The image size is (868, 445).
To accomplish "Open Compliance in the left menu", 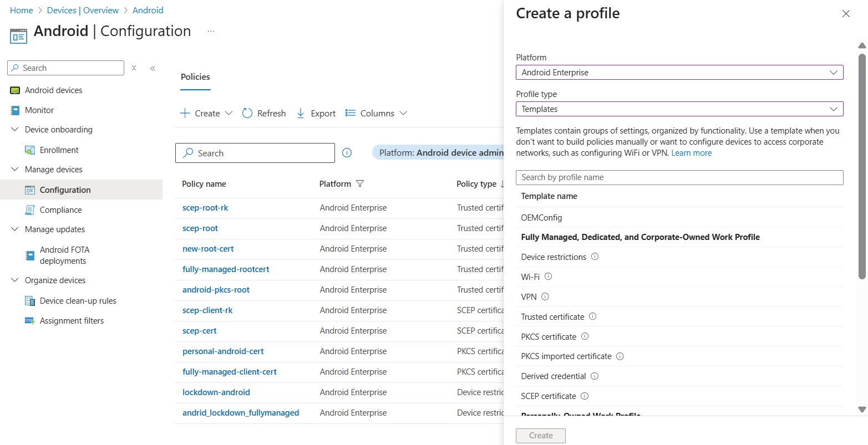I will pos(60,210).
